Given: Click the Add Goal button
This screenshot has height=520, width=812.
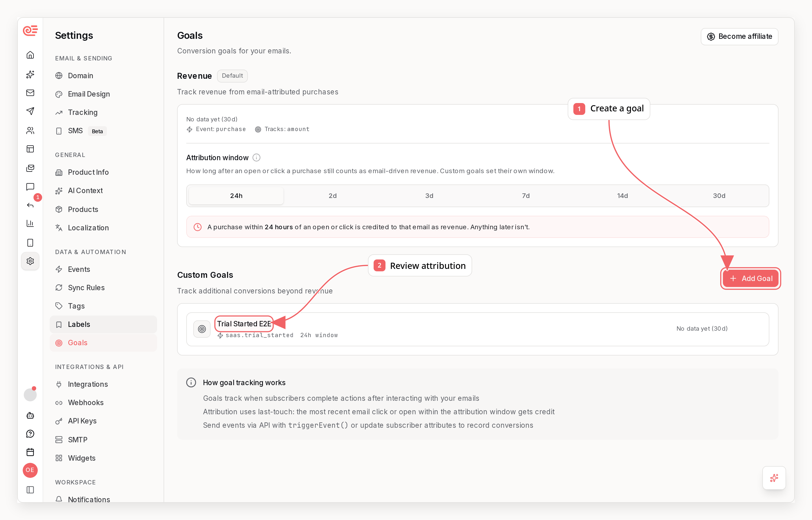Looking at the screenshot, I should pyautogui.click(x=750, y=279).
